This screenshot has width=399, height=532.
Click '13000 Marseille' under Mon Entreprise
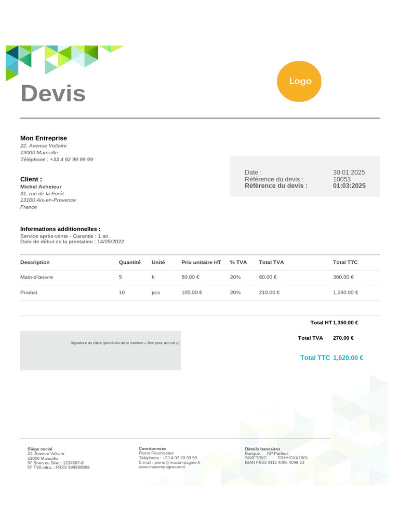tap(39, 152)
